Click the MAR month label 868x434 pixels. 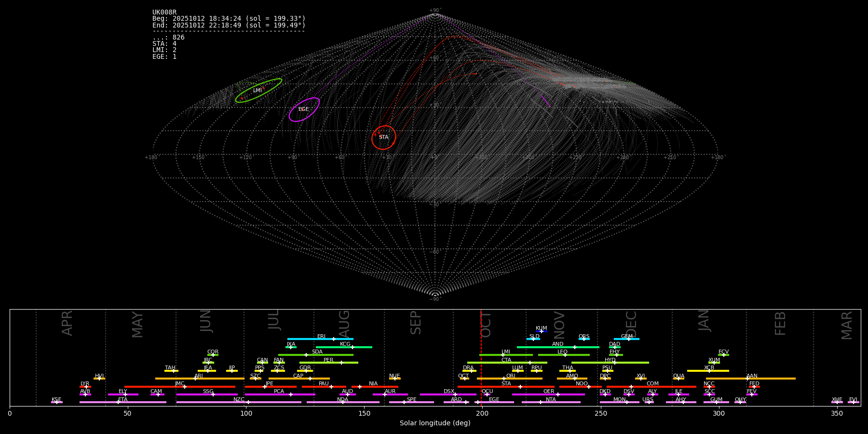pos(847,325)
